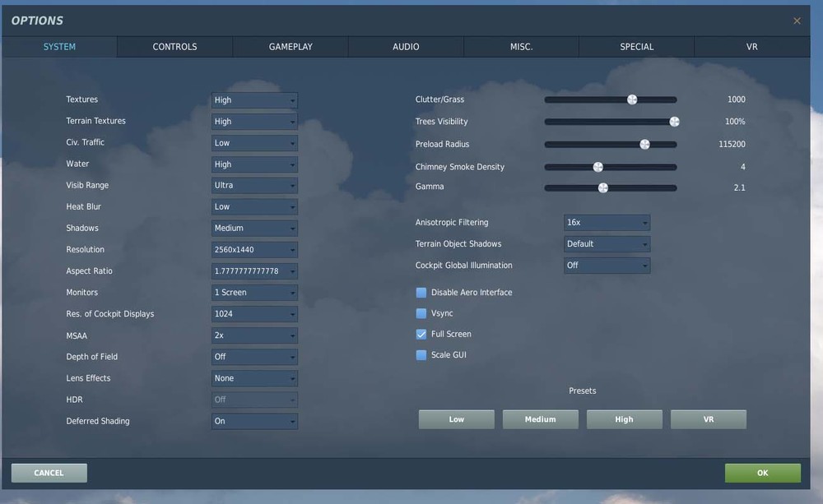This screenshot has height=504, width=823.
Task: Open the Shadows dropdown
Action: coord(254,229)
